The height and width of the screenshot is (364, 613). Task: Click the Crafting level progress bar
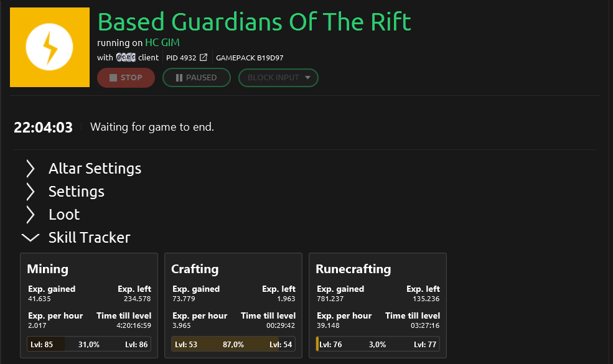233,344
